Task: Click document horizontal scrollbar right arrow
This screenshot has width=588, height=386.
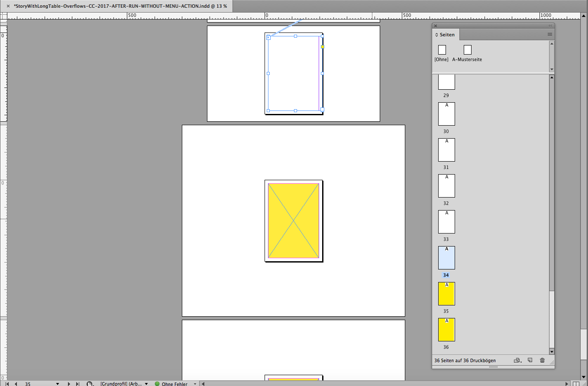Action: click(568, 384)
